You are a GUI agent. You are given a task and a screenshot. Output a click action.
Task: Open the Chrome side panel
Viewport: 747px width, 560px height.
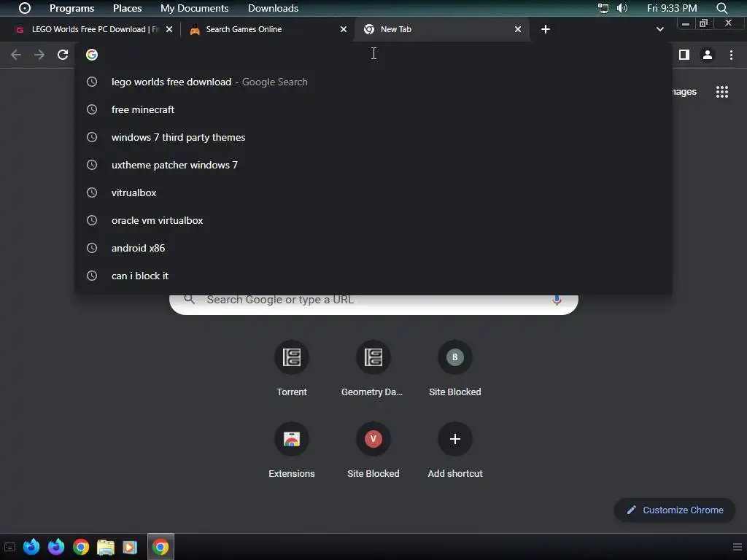pos(684,55)
